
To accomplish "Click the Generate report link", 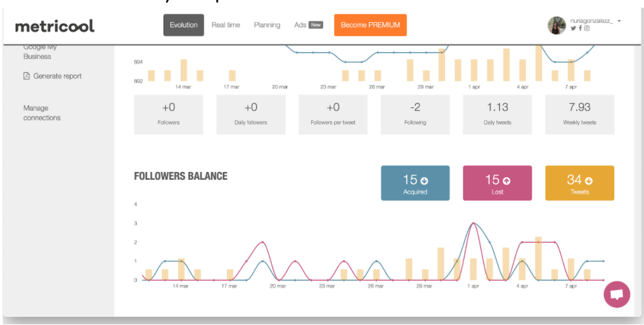I will 58,76.
